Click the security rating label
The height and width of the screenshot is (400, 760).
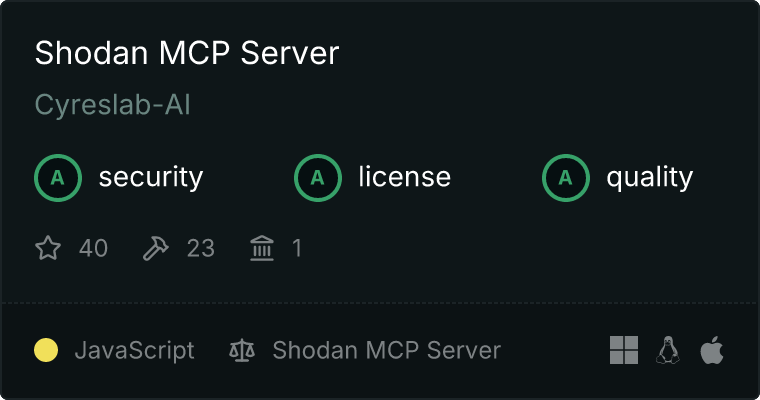[x=151, y=177]
